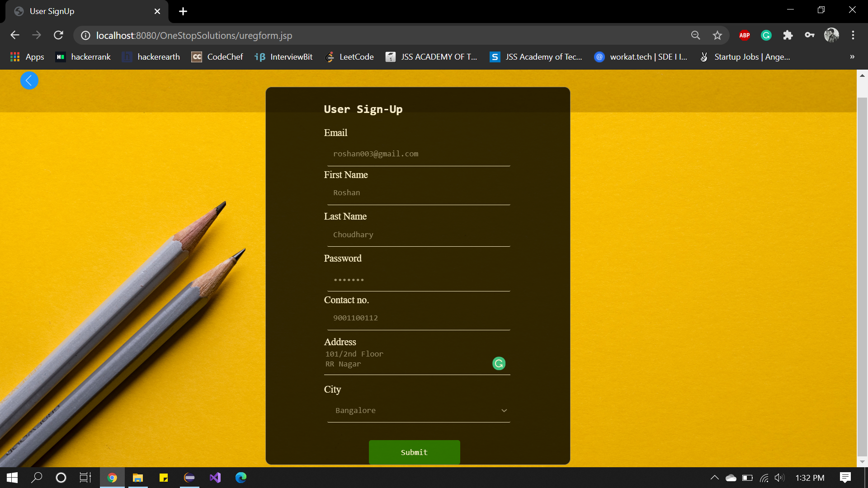Click the page vertical scrollbar
The height and width of the screenshot is (488, 868).
coord(862,271)
